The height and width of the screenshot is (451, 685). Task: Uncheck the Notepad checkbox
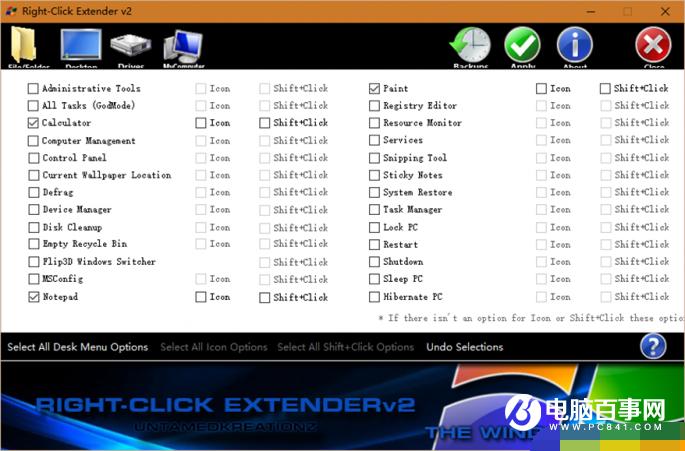point(34,297)
